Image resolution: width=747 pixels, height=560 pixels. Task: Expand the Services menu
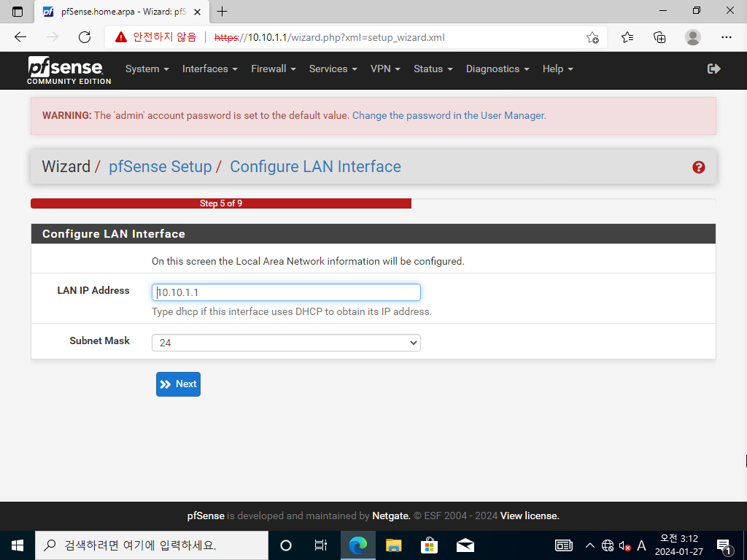pyautogui.click(x=333, y=69)
